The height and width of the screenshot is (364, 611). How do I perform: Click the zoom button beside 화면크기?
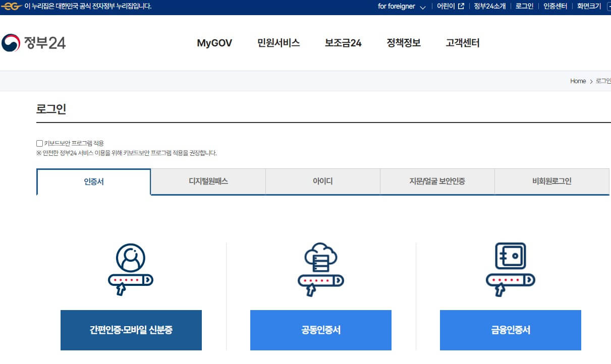coord(608,6)
